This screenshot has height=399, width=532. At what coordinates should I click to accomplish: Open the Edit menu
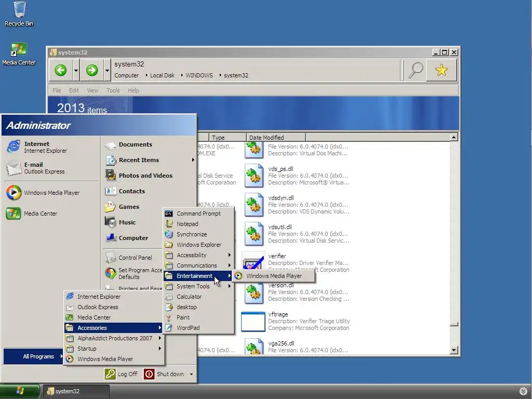[x=74, y=90]
